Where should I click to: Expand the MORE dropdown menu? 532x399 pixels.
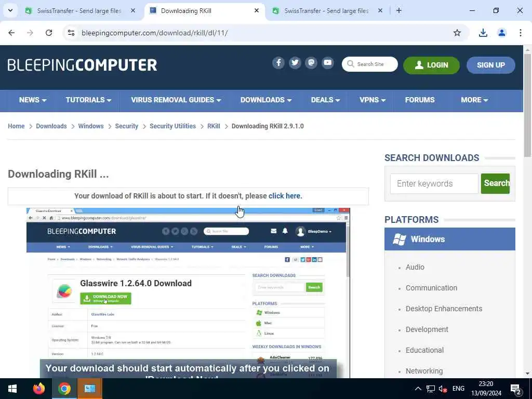click(x=474, y=100)
